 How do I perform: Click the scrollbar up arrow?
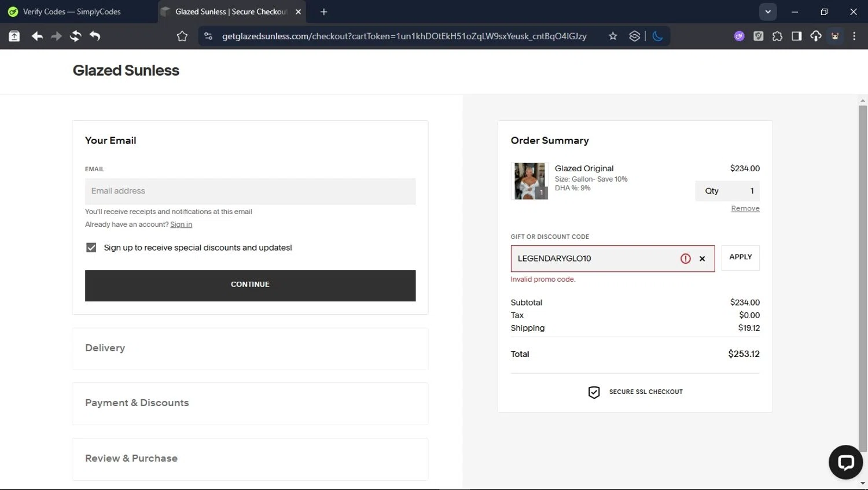click(x=863, y=100)
